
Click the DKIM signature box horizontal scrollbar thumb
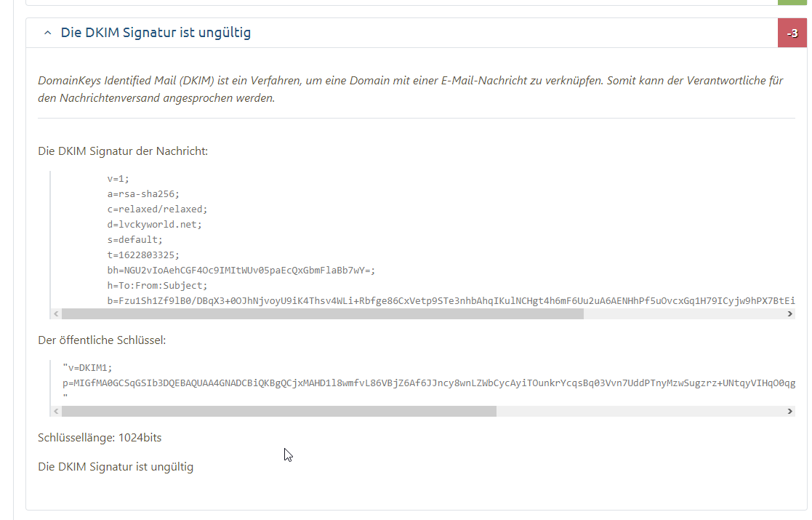[322, 314]
